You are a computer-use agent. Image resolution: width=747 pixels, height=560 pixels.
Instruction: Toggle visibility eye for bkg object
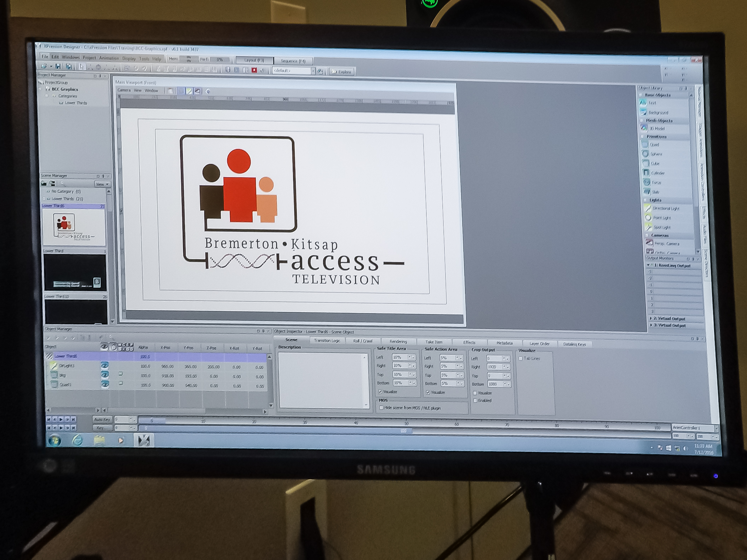tap(105, 374)
